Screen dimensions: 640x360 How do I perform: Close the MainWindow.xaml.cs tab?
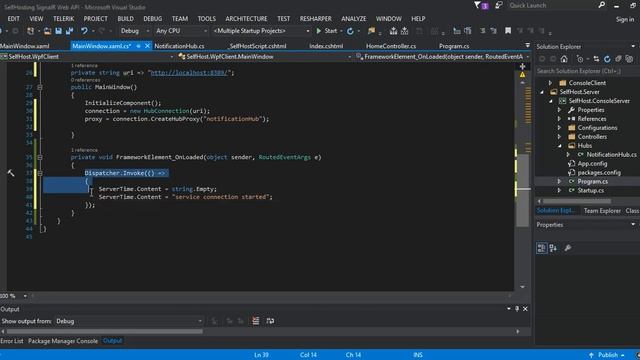[x=147, y=46]
